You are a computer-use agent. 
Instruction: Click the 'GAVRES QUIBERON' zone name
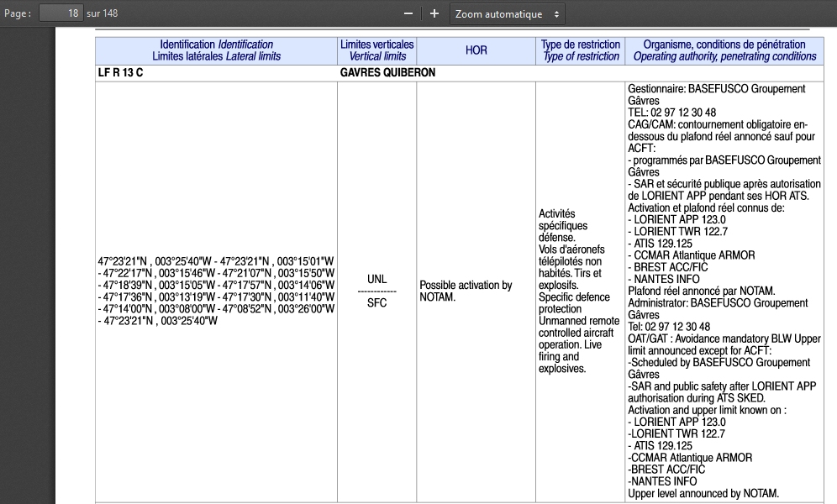tap(387, 72)
